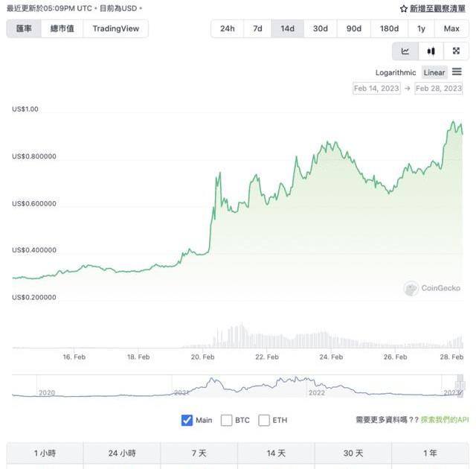This screenshot has height=469, width=476.
Task: Switch to candlestick chart icon
Action: tap(431, 51)
